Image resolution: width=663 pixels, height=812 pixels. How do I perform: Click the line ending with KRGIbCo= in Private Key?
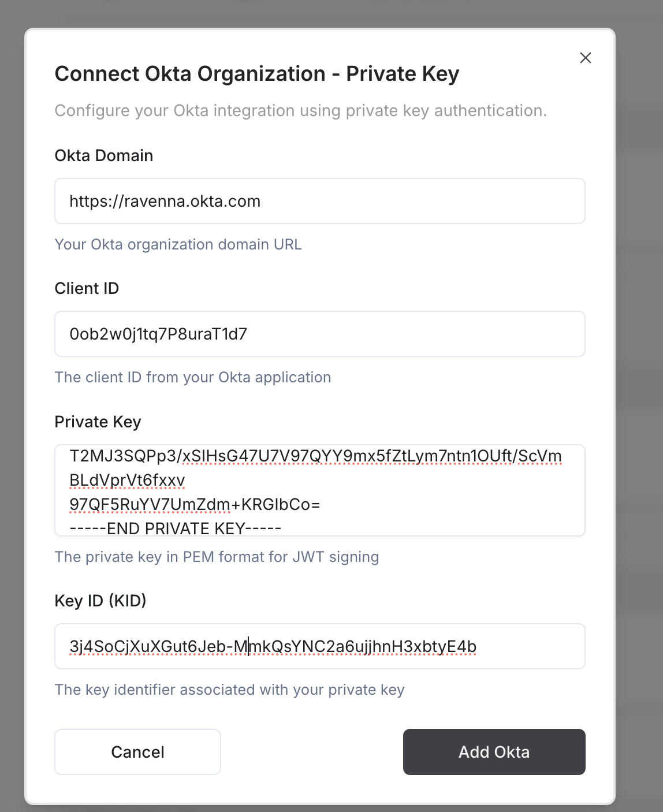point(195,505)
